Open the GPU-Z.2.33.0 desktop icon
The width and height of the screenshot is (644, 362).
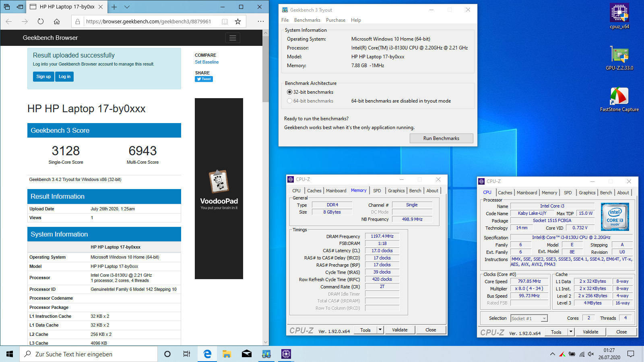(619, 58)
